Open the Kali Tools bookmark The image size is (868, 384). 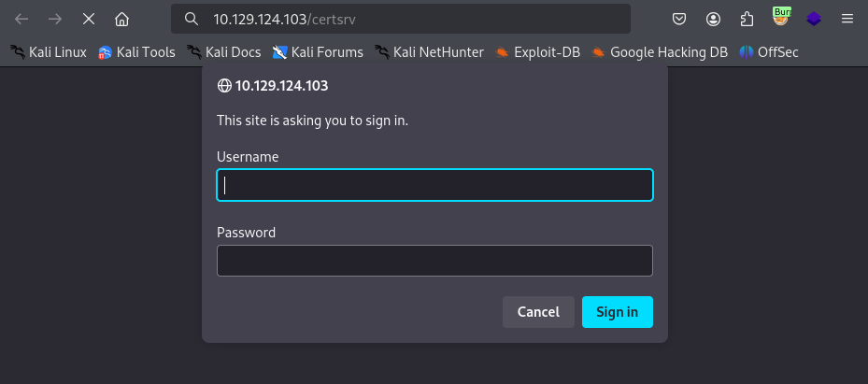[136, 52]
